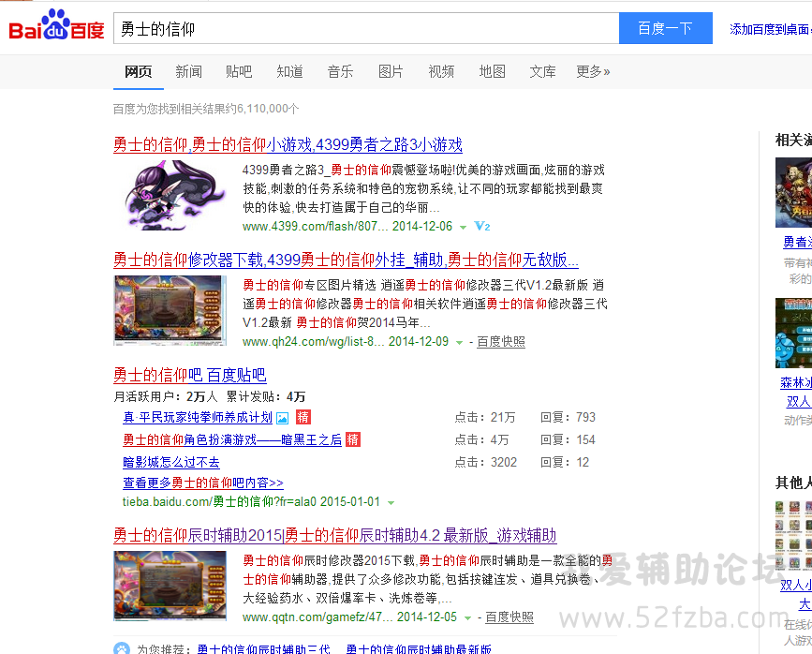Open the 勇士的信仰吧_百度贴吧 result
This screenshot has width=812, height=654.
189,375
